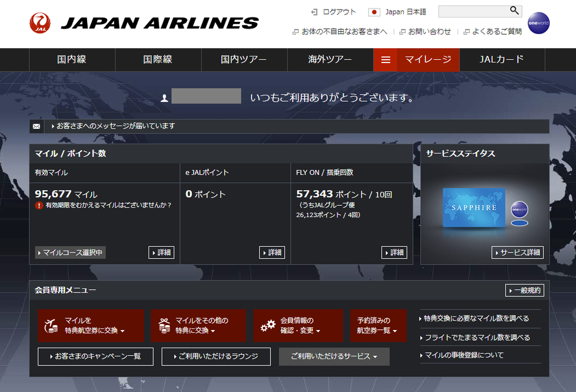Open 国内ツアー menu
Image resolution: width=576 pixels, height=392 pixels.
click(244, 60)
